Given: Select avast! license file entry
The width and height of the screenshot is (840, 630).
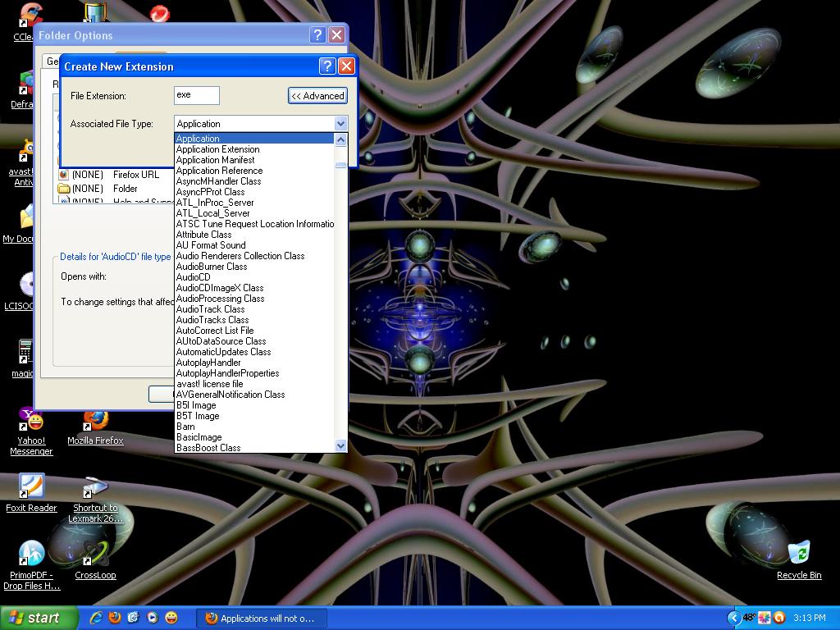Looking at the screenshot, I should click(x=254, y=384).
